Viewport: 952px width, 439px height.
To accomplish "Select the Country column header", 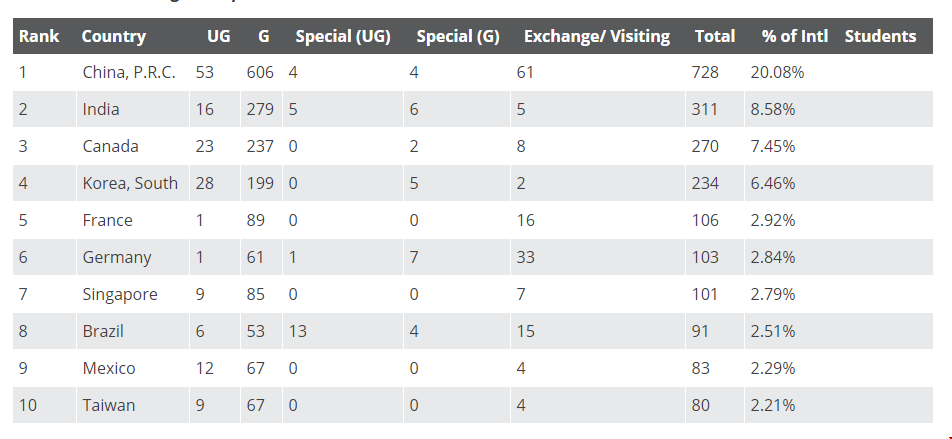I will (x=114, y=36).
